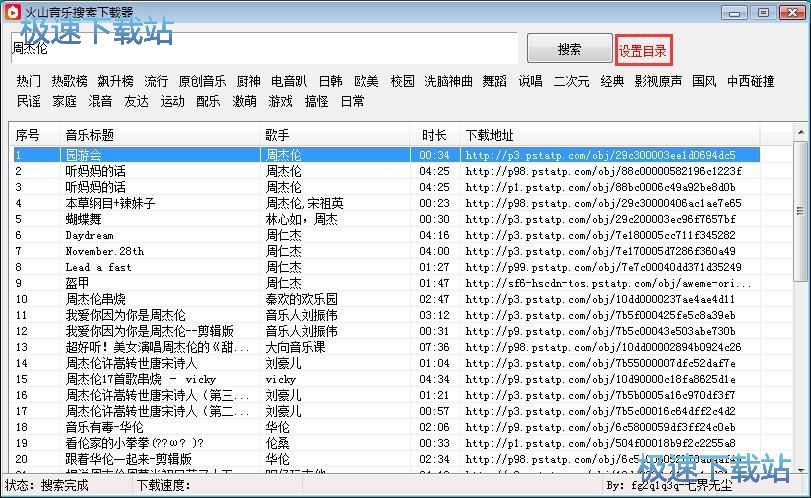Pick the 厨神 category

click(248, 81)
